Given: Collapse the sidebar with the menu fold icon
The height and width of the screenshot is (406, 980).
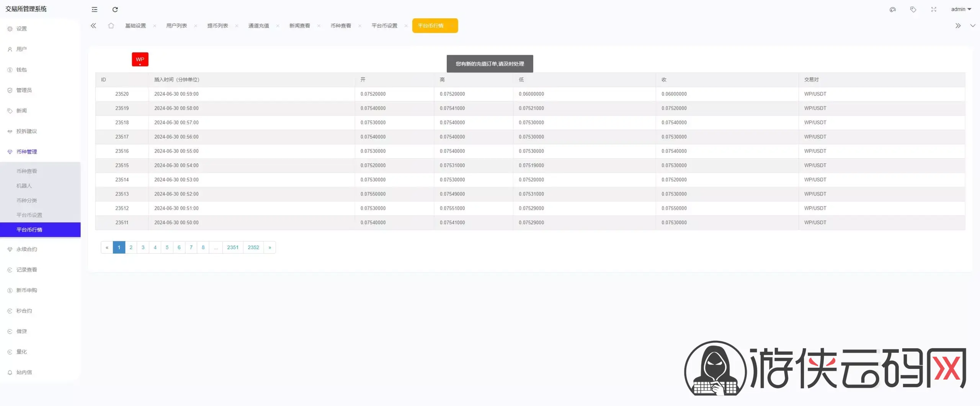Looking at the screenshot, I should (x=95, y=10).
